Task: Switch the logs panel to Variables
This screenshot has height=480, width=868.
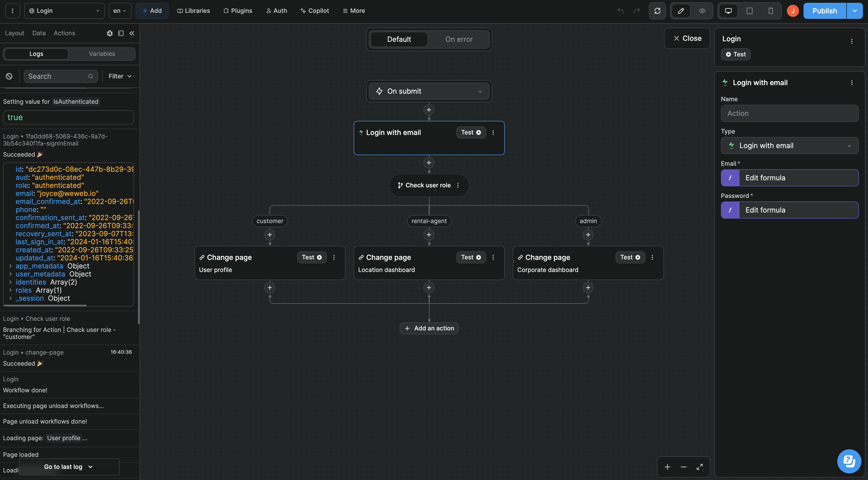Action: (x=102, y=54)
